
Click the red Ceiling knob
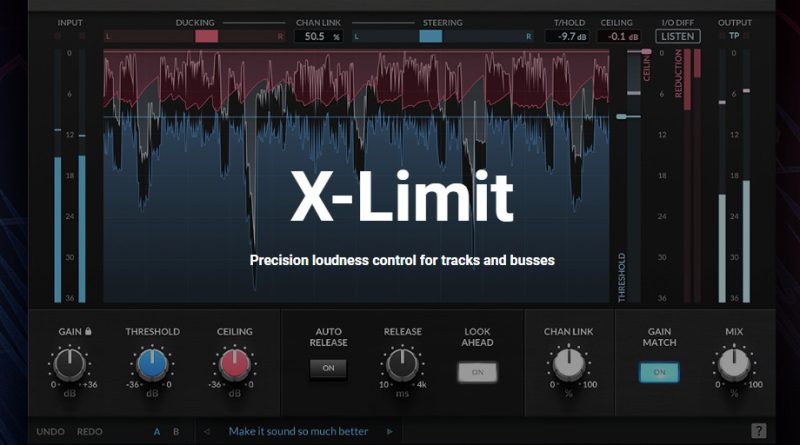click(234, 365)
